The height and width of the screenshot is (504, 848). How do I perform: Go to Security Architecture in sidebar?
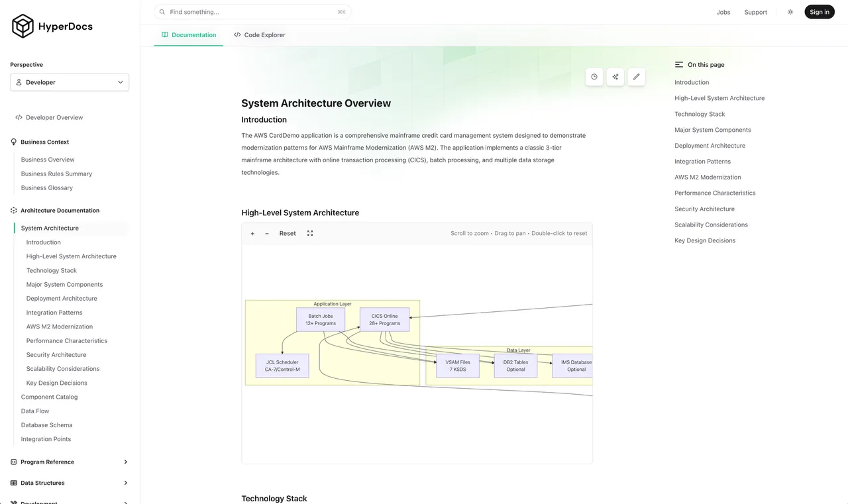pos(56,355)
